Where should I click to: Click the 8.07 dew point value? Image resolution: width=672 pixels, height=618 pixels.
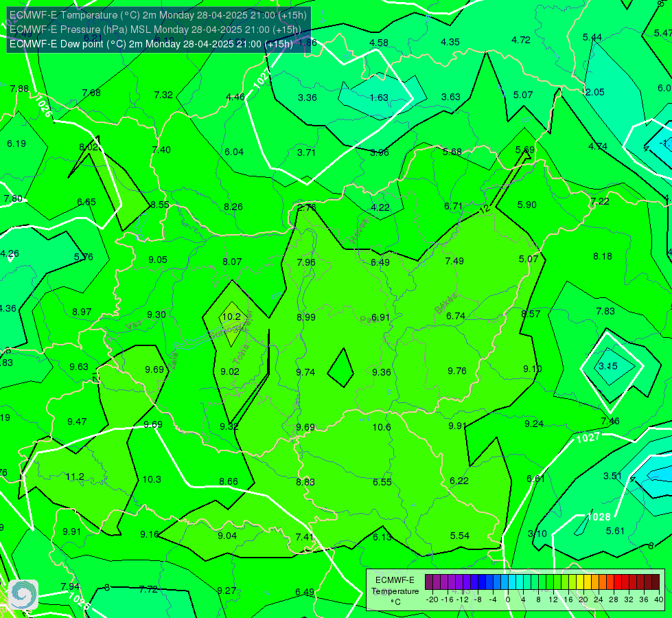232,261
